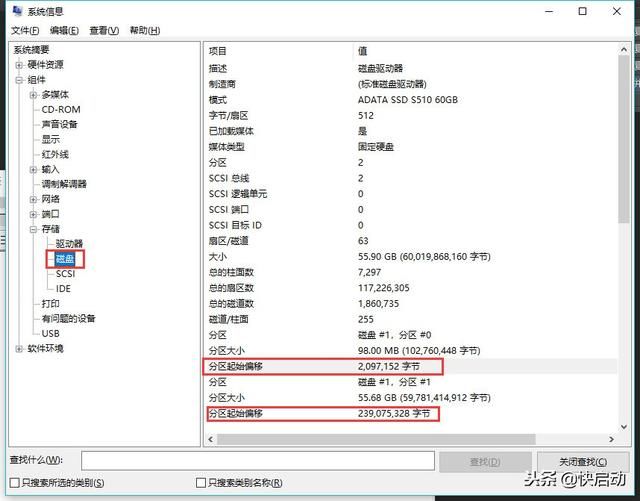Select 磁盘 under 存储

pyautogui.click(x=65, y=259)
